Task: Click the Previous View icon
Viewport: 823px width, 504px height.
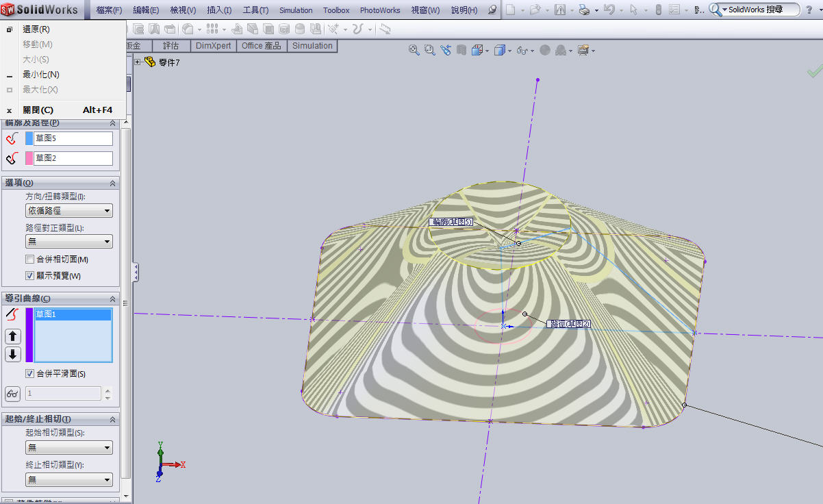Action: tap(446, 50)
